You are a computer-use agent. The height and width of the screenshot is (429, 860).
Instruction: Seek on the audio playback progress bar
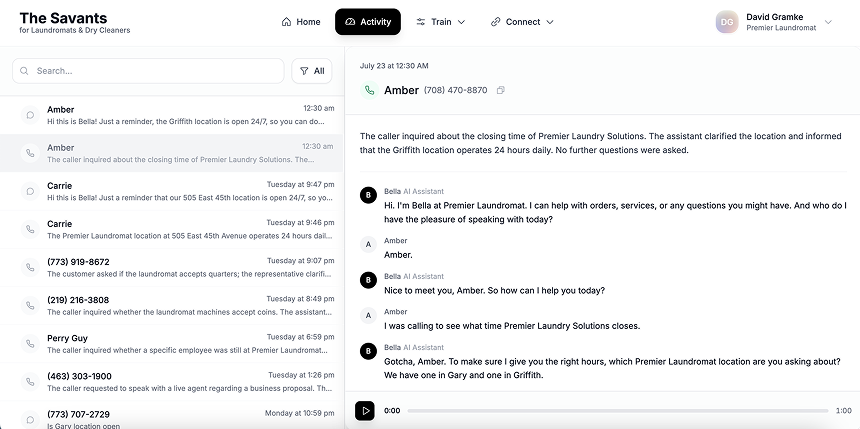pos(617,411)
